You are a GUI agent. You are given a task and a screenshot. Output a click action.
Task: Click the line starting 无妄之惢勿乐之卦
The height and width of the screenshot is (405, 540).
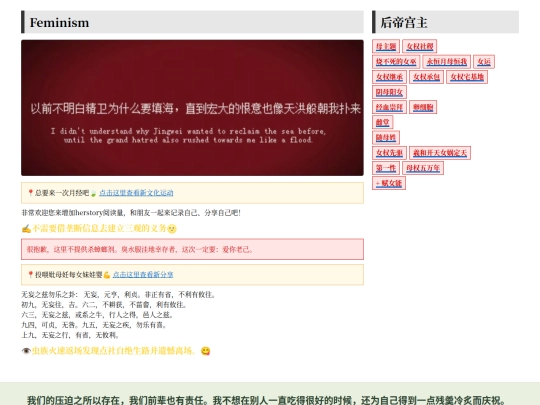(x=119, y=295)
